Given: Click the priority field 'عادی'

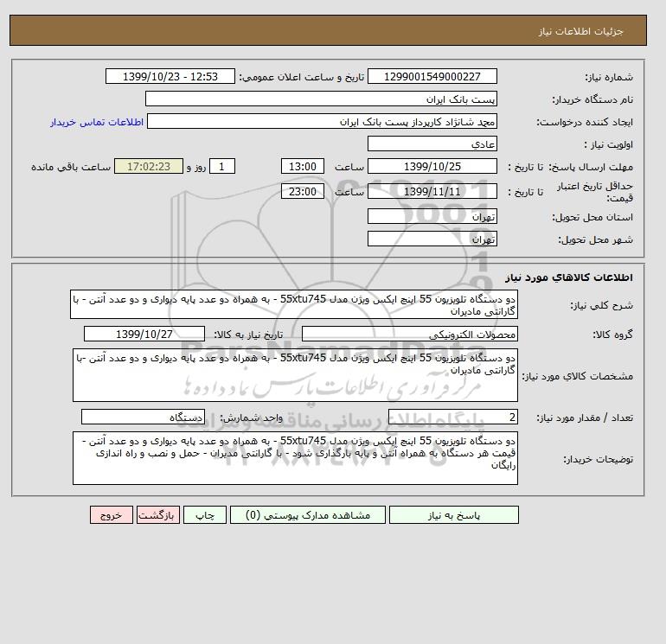Looking at the screenshot, I should click(x=432, y=143).
